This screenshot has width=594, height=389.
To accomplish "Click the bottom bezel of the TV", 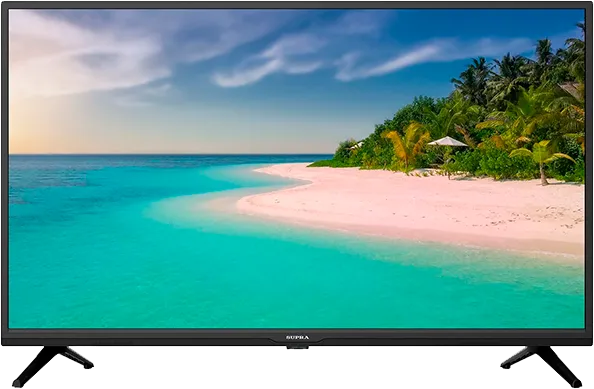I will coord(297,337).
